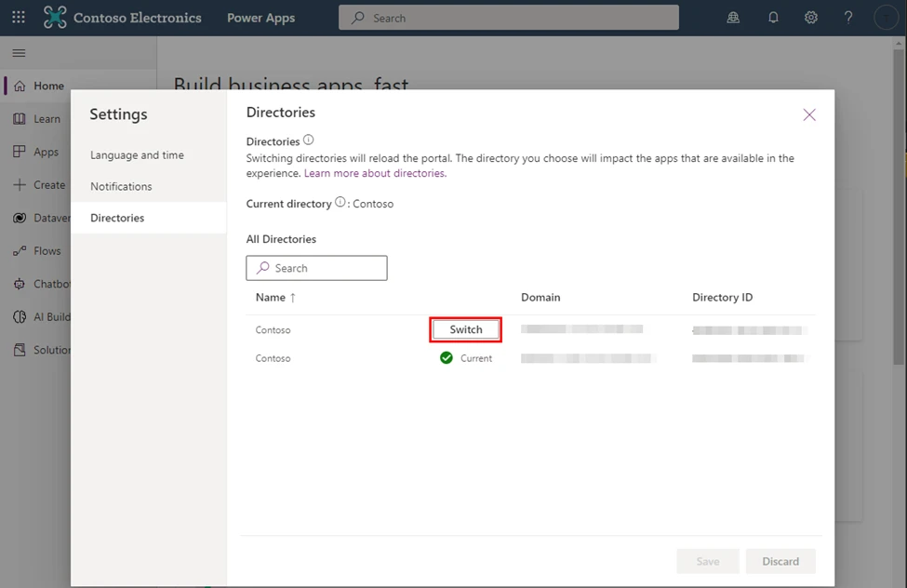Click the help question mark icon
The image size is (907, 588).
tap(848, 18)
